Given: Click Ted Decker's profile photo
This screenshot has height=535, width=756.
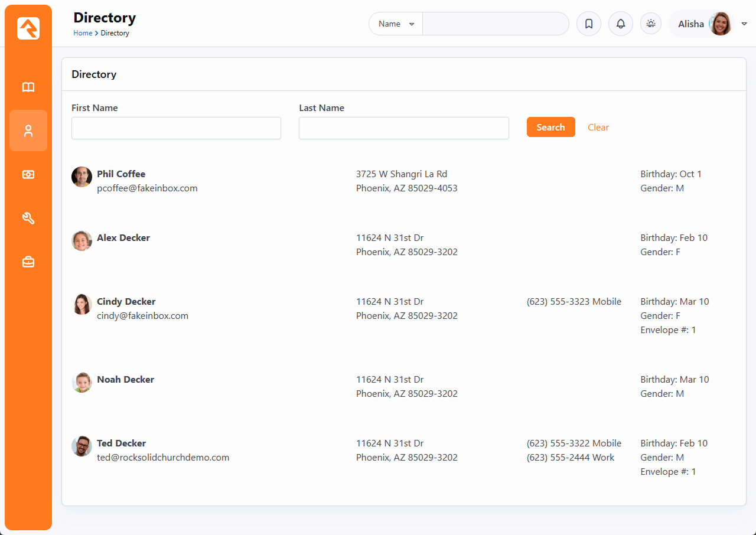Looking at the screenshot, I should coord(82,446).
